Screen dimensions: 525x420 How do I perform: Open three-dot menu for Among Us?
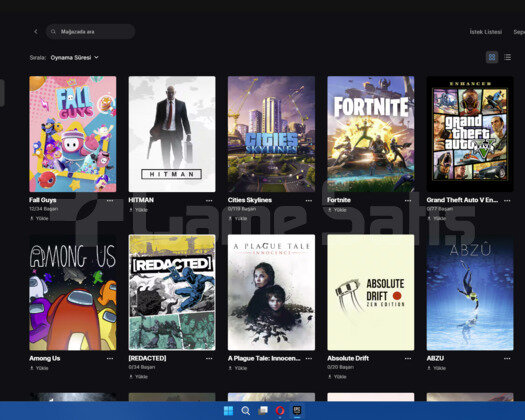tap(110, 358)
